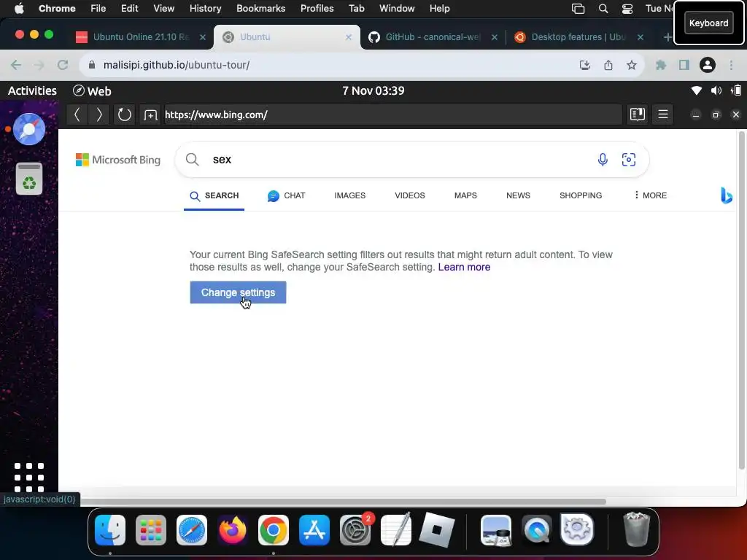
Task: Switch to Bing MAPS tab
Action: pos(465,195)
